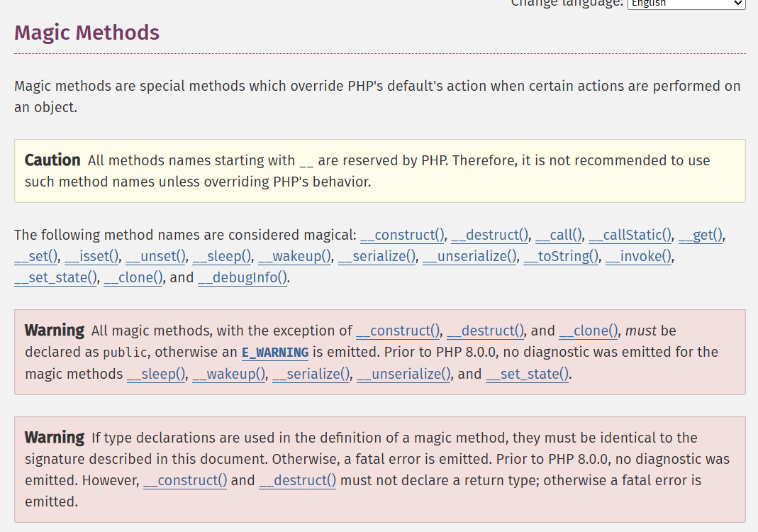Viewport: 758px width, 532px height.
Task: Click the __clone() link in the first Warning box
Action: [589, 331]
